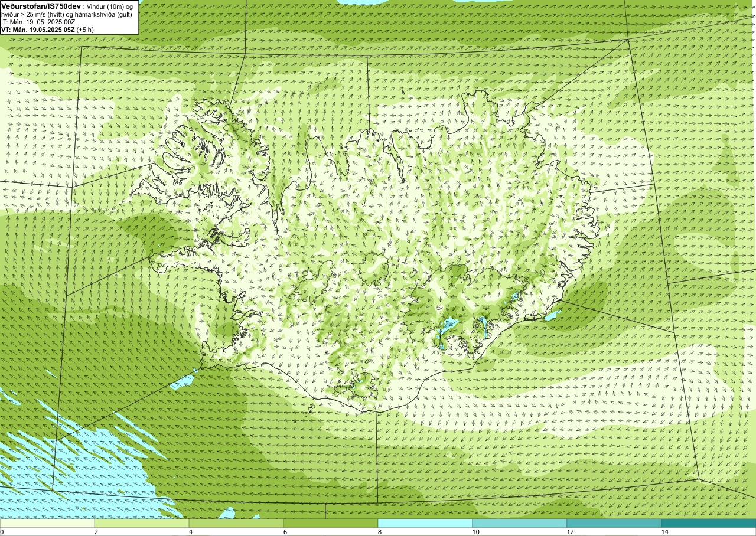Click the legend scale value "0"
Screen dimensions: 756x536
(x=2, y=532)
